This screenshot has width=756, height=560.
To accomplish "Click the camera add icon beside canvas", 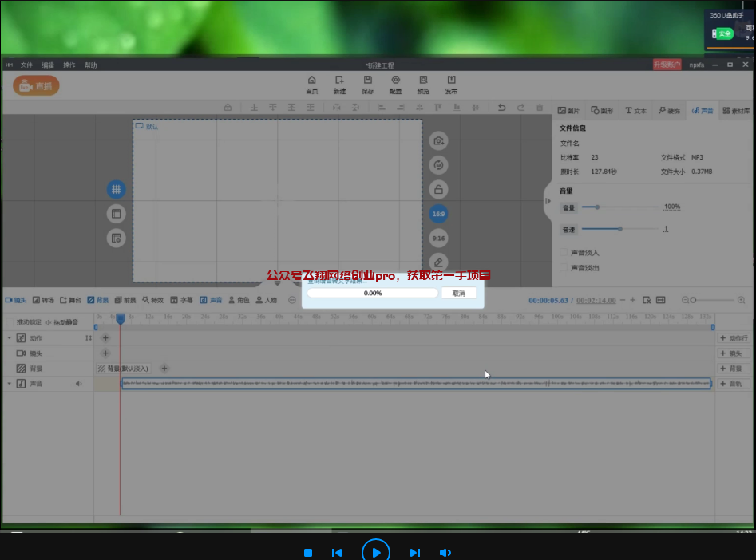I will 438,141.
